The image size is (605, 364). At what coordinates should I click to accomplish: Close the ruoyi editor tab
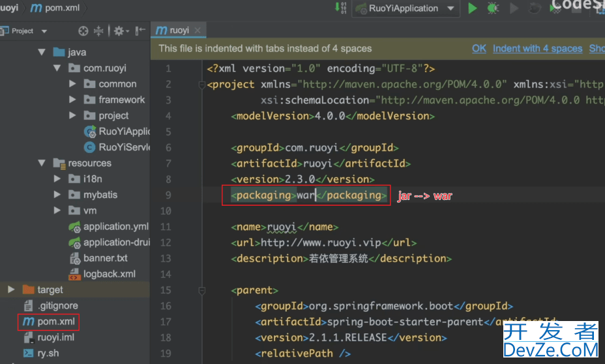pos(198,30)
